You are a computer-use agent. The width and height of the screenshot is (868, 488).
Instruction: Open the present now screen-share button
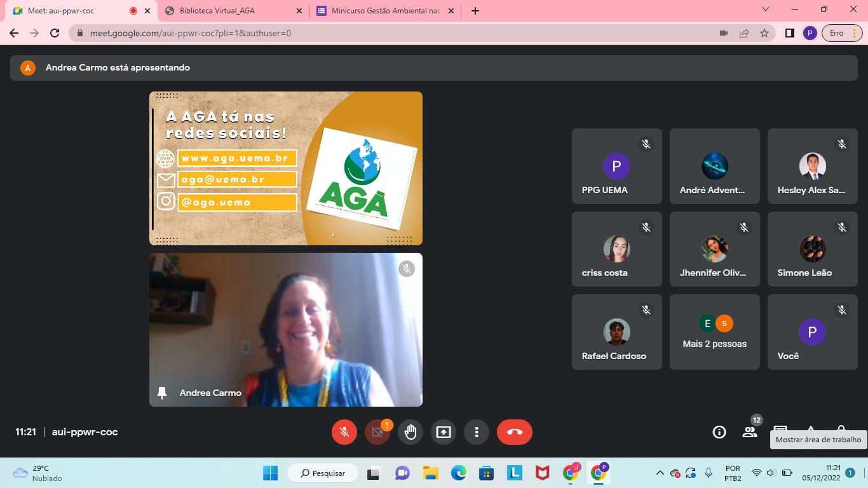pos(444,432)
